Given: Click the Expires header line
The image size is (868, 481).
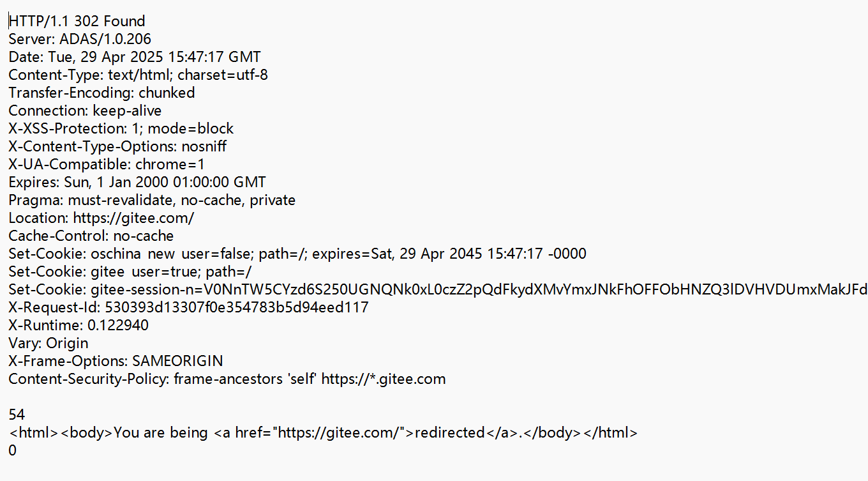Looking at the screenshot, I should 137,182.
